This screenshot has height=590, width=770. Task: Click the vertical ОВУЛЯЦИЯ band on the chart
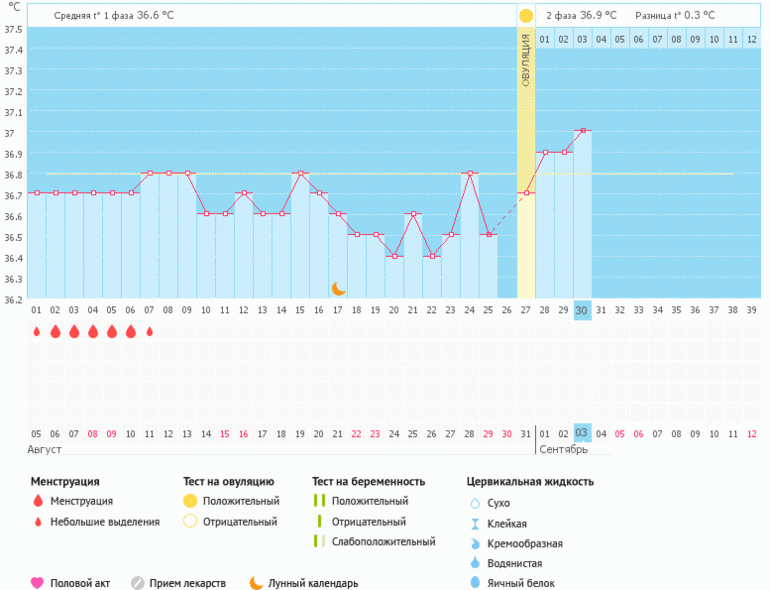tap(526, 150)
